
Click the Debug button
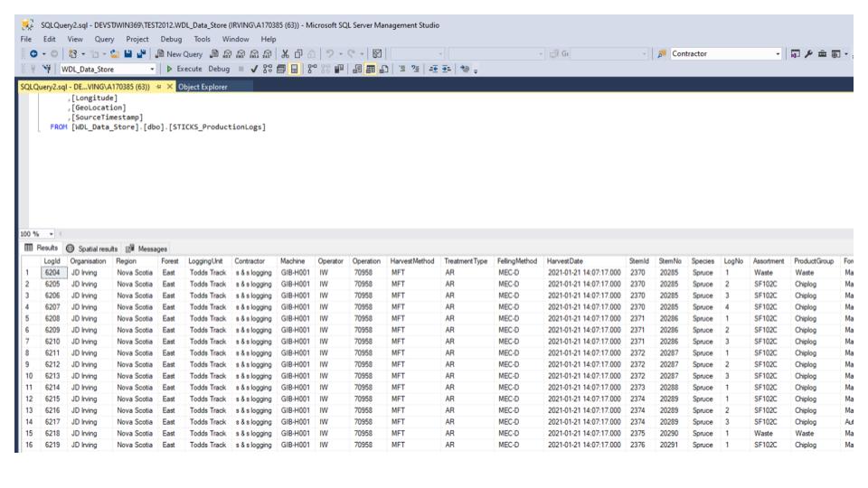(219, 70)
